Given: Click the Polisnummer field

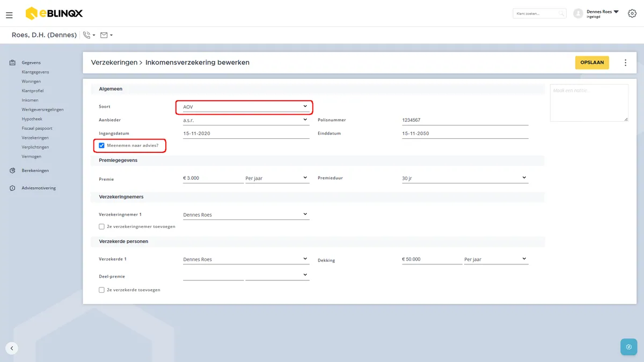Looking at the screenshot, I should (465, 120).
